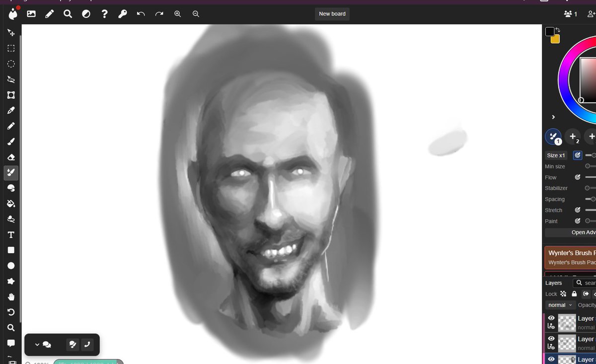596x364 pixels.
Task: Toggle pressure sensitivity for Size
Action: tap(578, 155)
